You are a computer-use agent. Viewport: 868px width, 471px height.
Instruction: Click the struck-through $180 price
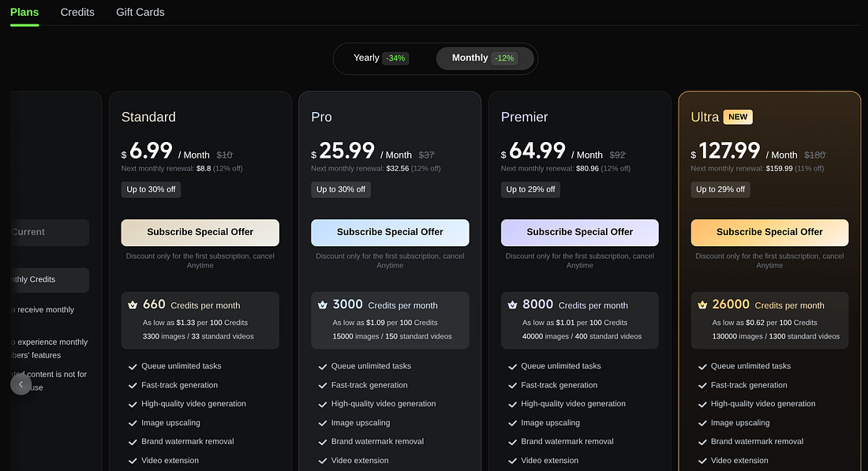(x=815, y=155)
